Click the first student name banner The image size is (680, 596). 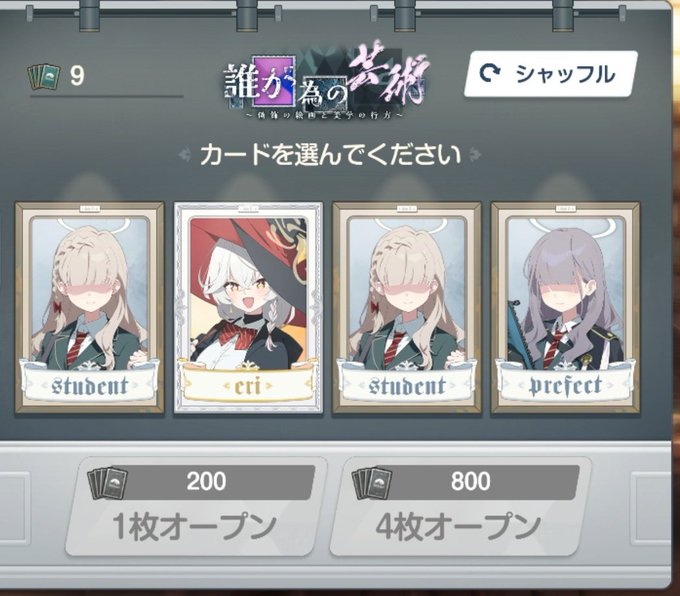[x=90, y=385]
